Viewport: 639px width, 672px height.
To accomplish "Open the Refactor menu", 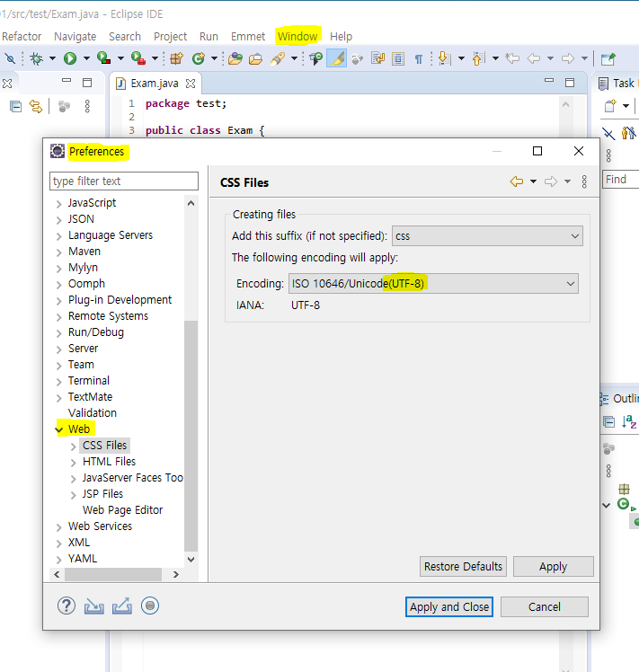I will point(22,37).
